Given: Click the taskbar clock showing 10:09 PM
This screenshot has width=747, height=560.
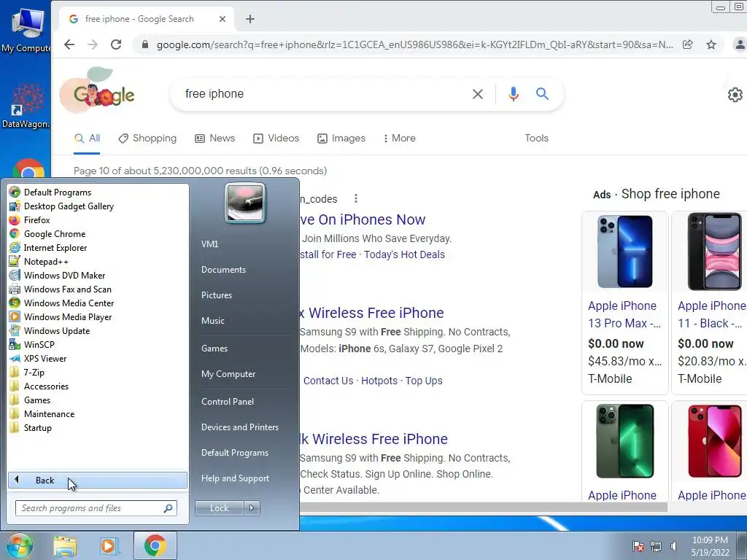Looking at the screenshot, I should pyautogui.click(x=710, y=546).
